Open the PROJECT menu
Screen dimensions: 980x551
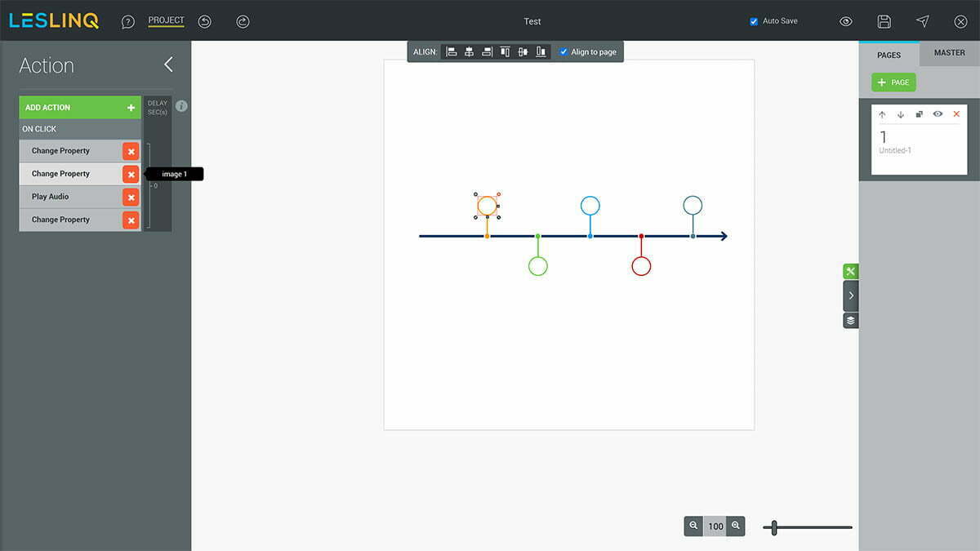click(166, 20)
